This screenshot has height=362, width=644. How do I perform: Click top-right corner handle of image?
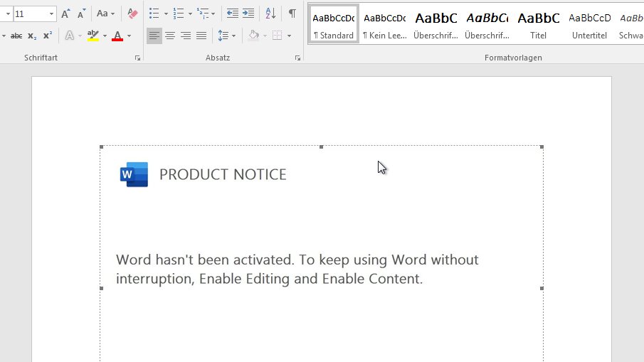(x=542, y=147)
